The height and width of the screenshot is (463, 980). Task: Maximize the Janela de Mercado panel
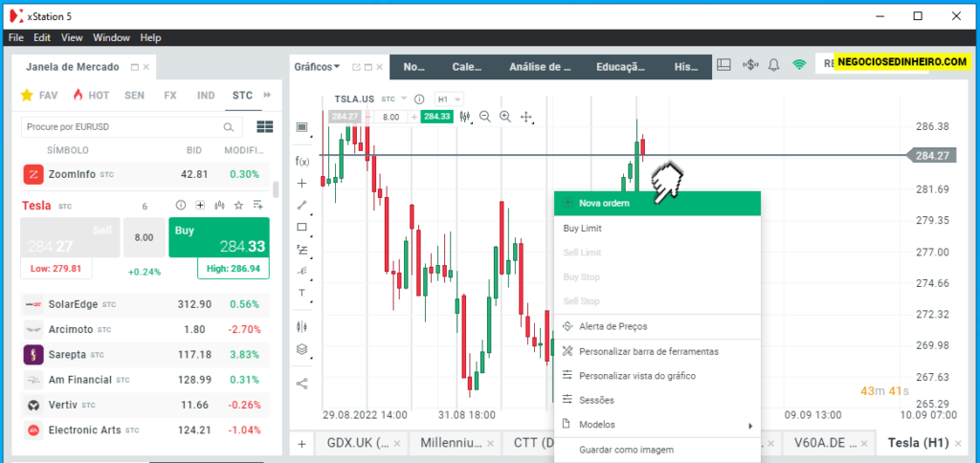[134, 67]
